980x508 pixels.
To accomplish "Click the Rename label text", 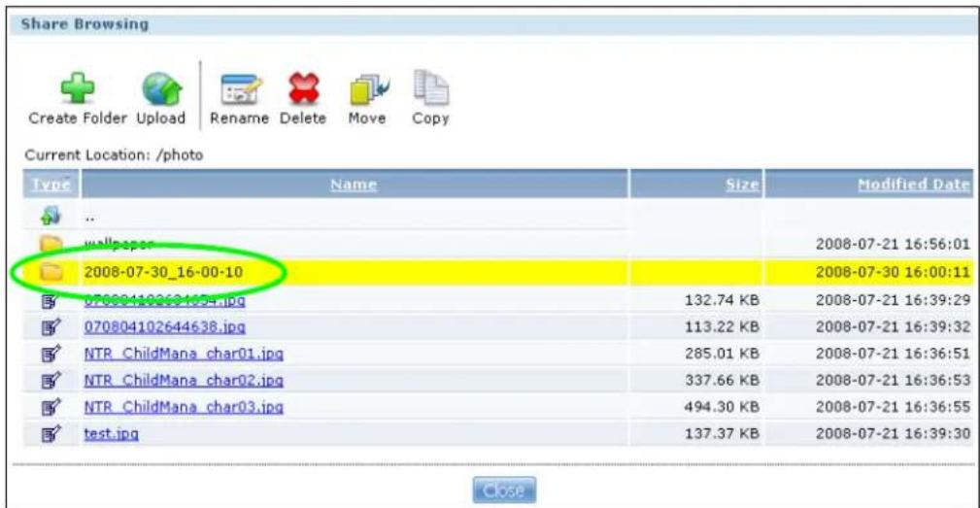I will (x=239, y=119).
